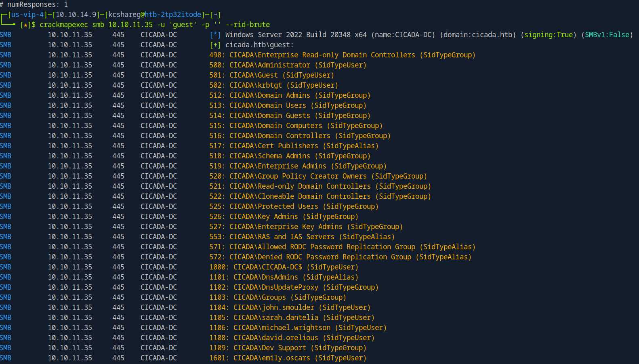Select the crackmapexec command text

point(154,25)
